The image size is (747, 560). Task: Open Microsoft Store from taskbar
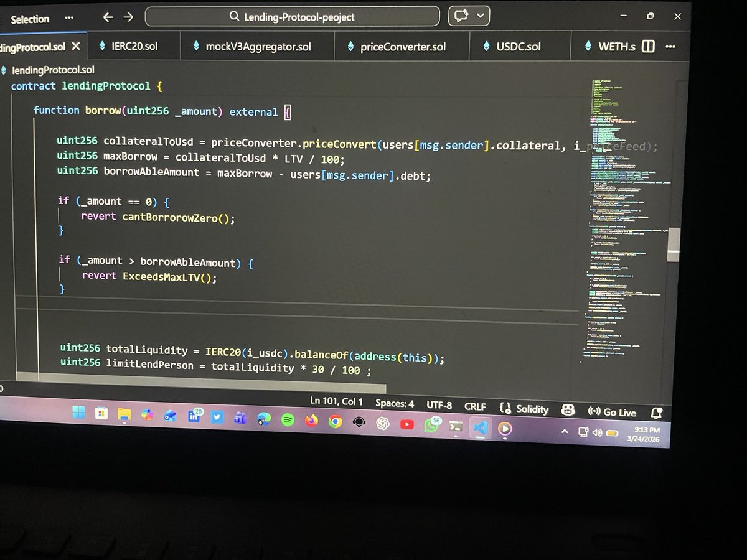[101, 414]
